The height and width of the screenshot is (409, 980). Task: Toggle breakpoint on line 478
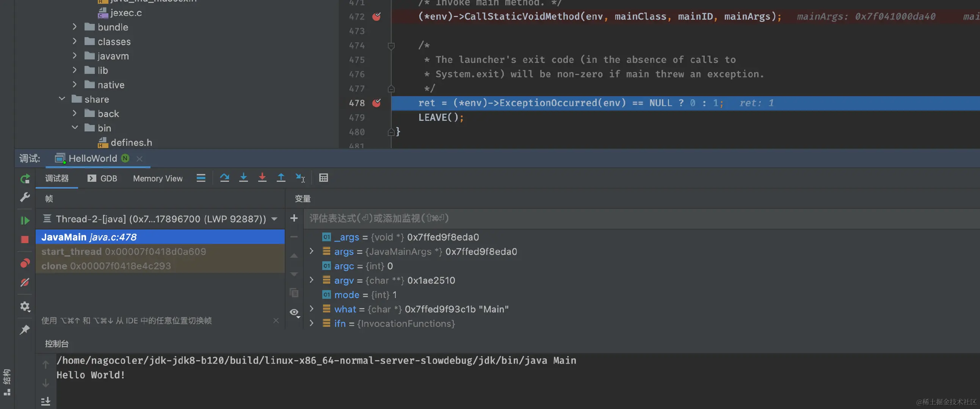pyautogui.click(x=376, y=103)
